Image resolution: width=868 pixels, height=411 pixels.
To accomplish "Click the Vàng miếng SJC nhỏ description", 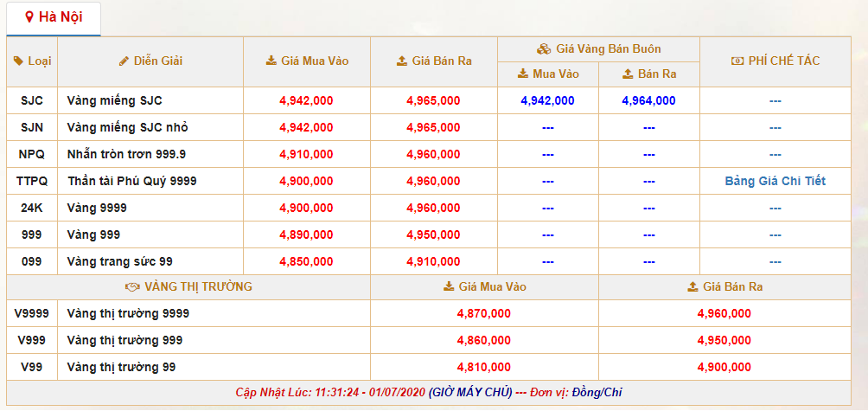I will pyautogui.click(x=128, y=127).
